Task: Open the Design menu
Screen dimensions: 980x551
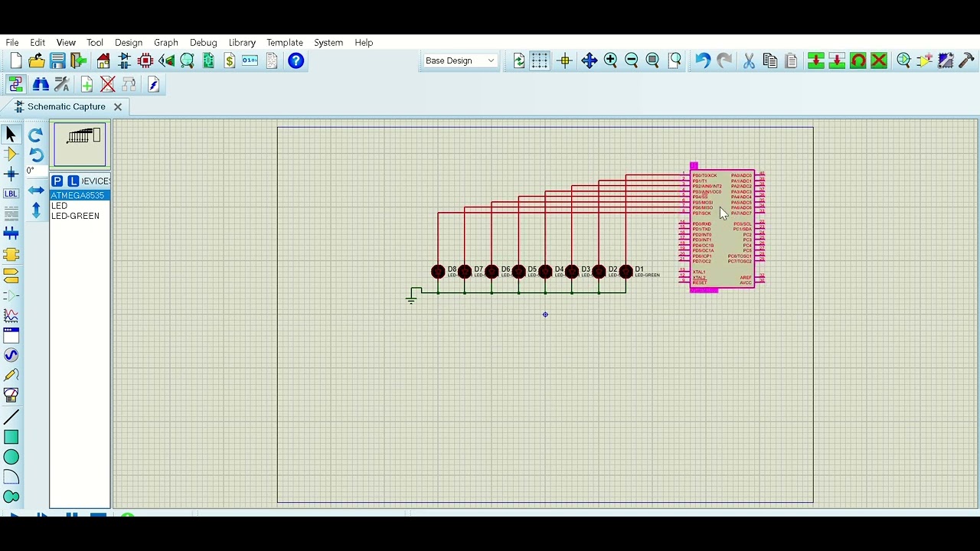Action: tap(129, 43)
